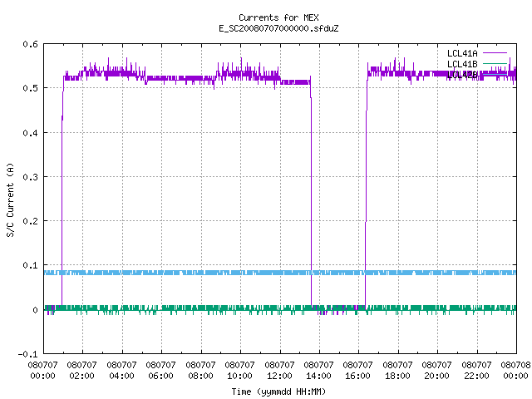Click the LCL41A legend label
The height and width of the screenshot is (399, 532).
pos(462,53)
